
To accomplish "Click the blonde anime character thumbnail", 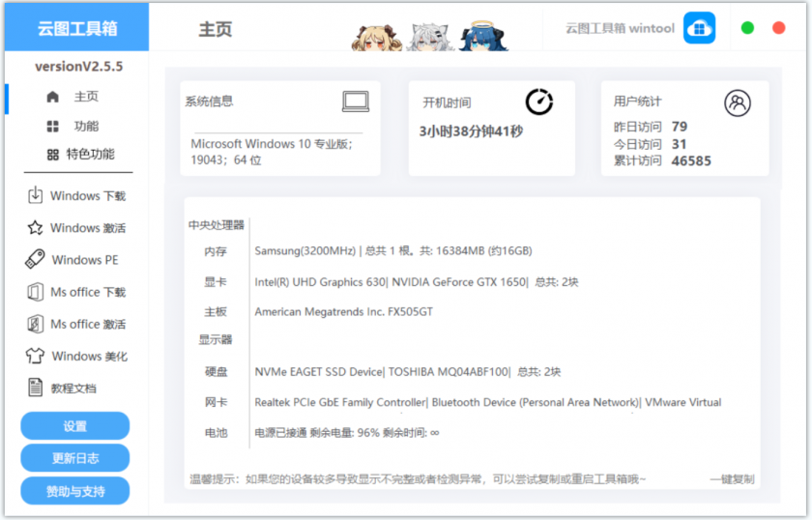I will [376, 39].
